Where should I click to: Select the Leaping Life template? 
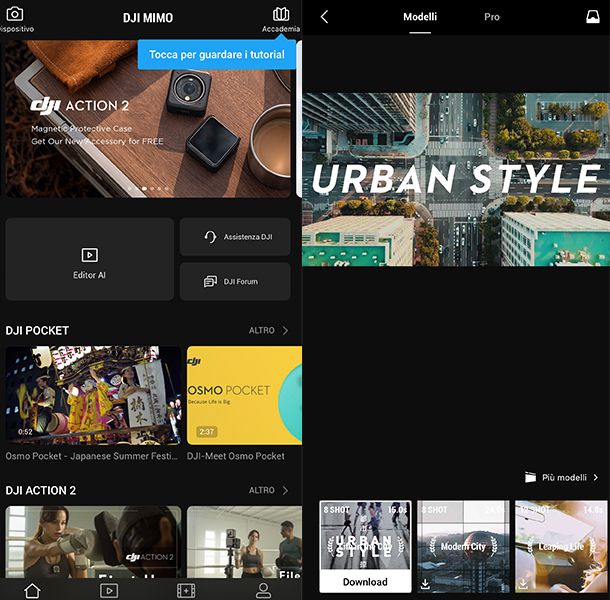click(561, 546)
